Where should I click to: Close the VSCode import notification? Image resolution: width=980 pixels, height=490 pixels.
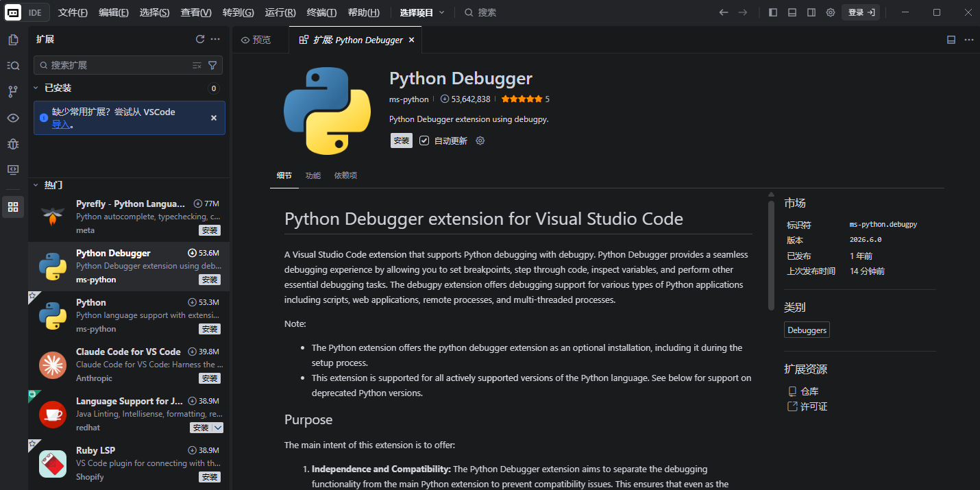[214, 118]
